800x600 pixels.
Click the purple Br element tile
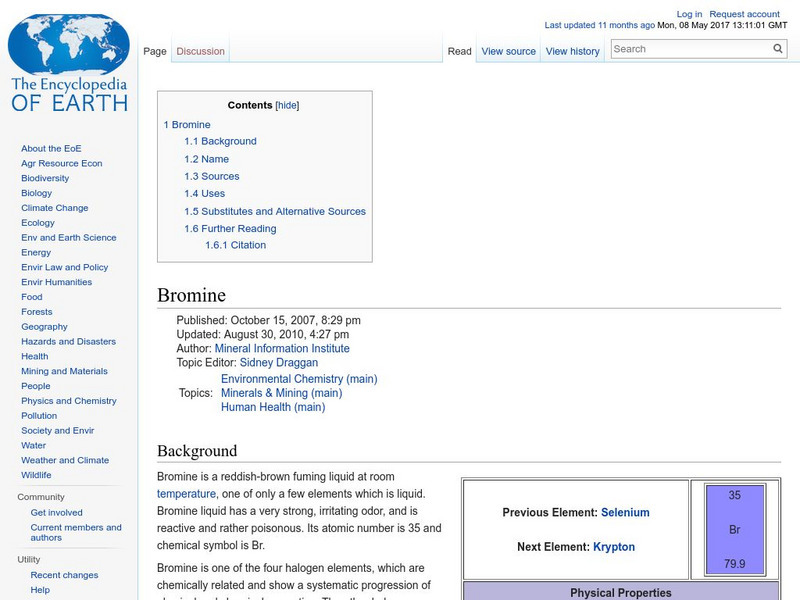click(735, 529)
